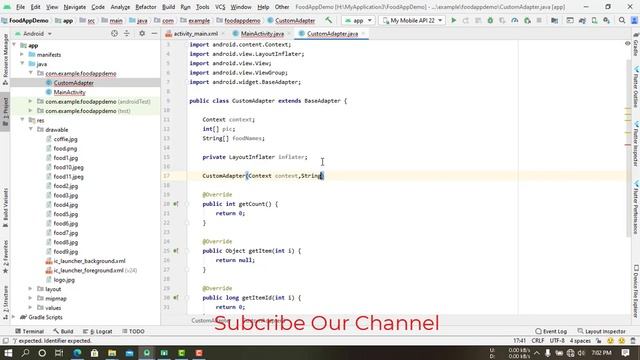640x360 pixels.
Task: Open the Android Profiler gauge icon
Action: pyautogui.click(x=515, y=20)
